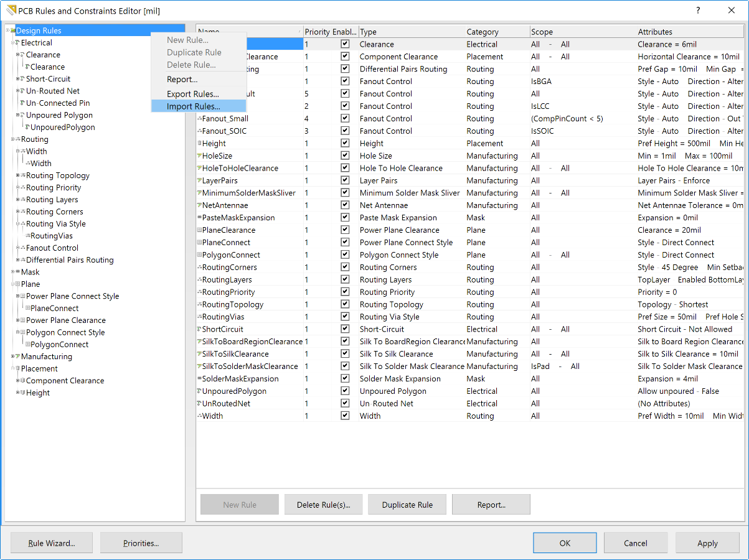Click the Report... button below table
Image resolution: width=749 pixels, height=560 pixels.
tap(491, 505)
